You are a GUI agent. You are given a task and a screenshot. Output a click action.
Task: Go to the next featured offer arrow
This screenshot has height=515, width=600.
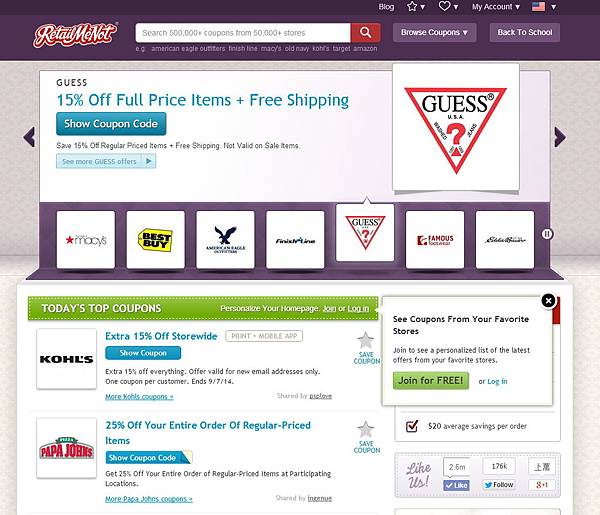(x=560, y=137)
